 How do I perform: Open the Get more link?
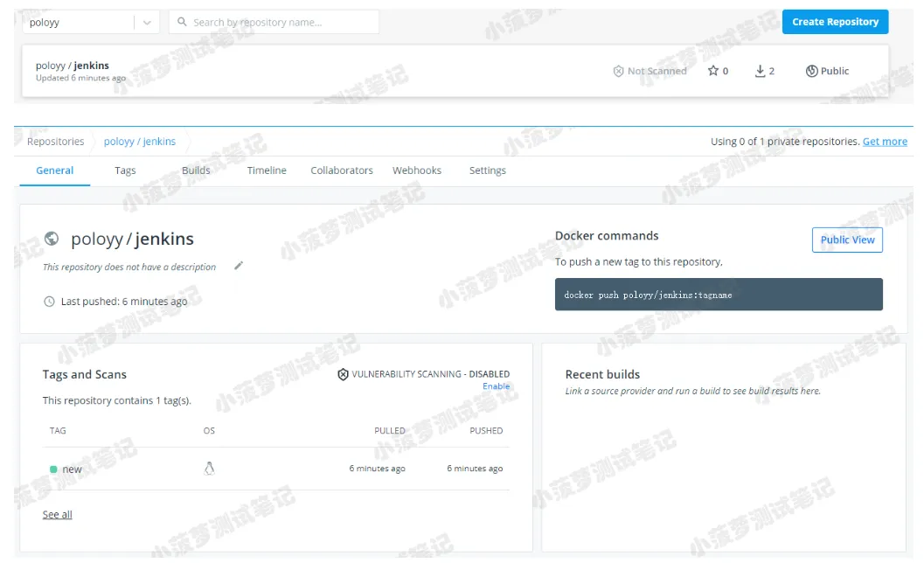coord(885,142)
